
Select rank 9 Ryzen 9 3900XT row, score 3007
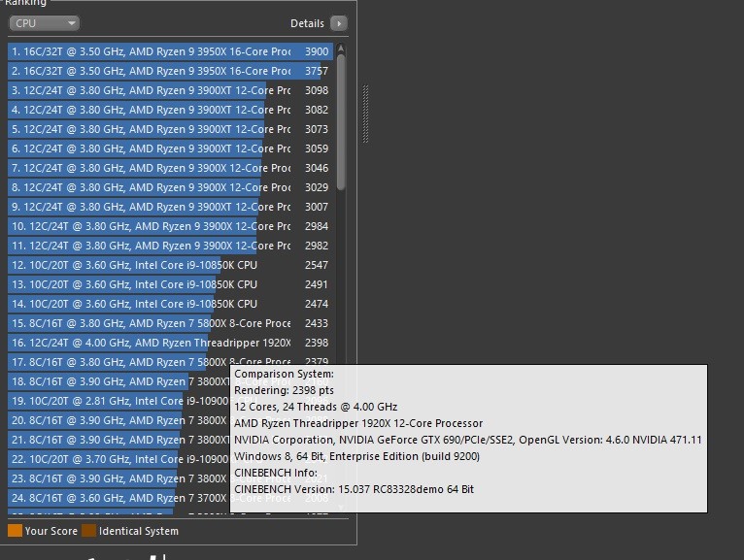tap(170, 208)
